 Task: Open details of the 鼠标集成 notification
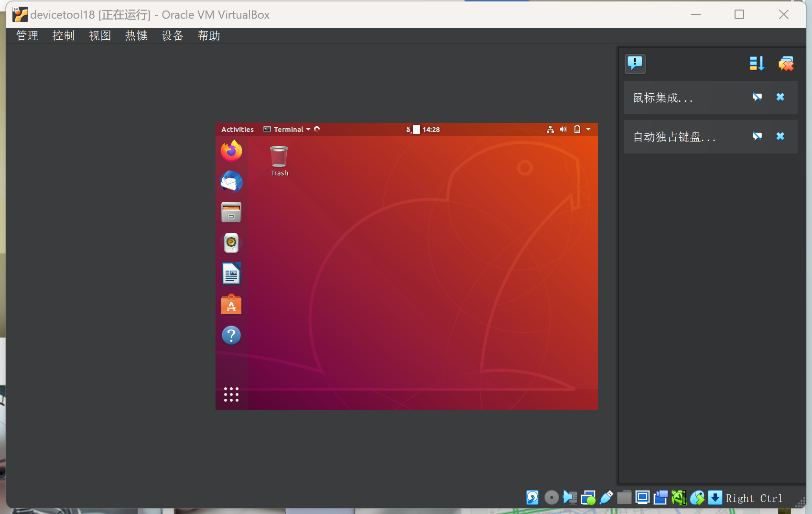[757, 97]
